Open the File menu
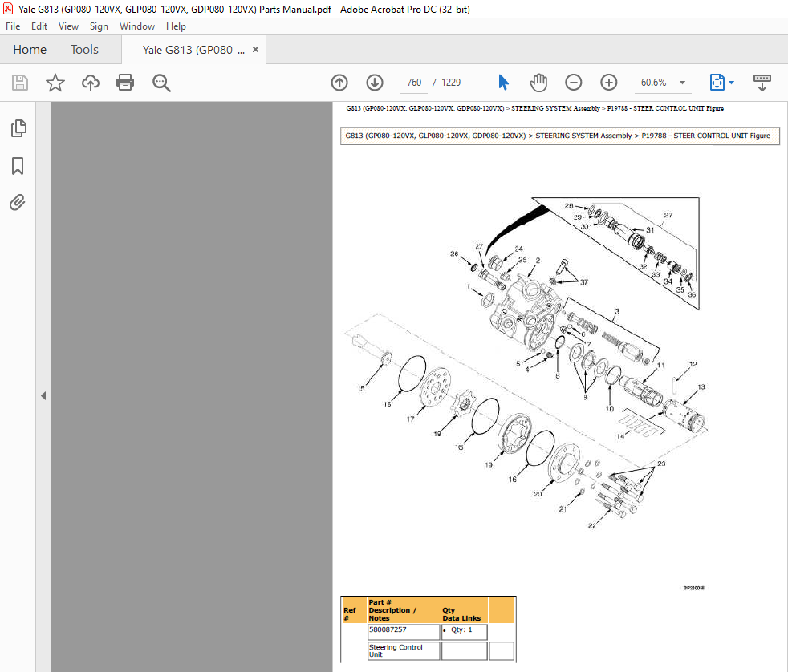Screen dimensions: 788x672 [x=13, y=26]
